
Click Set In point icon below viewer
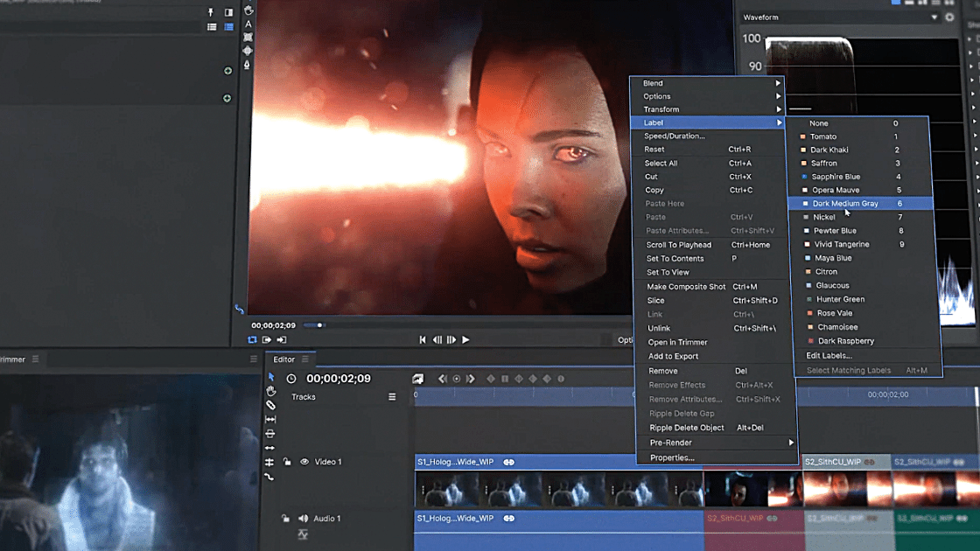pos(267,340)
